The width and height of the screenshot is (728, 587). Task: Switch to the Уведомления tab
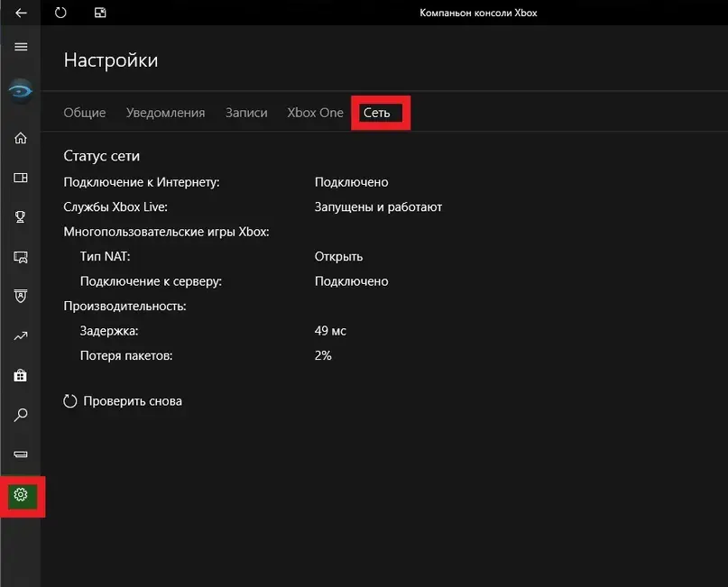(165, 113)
